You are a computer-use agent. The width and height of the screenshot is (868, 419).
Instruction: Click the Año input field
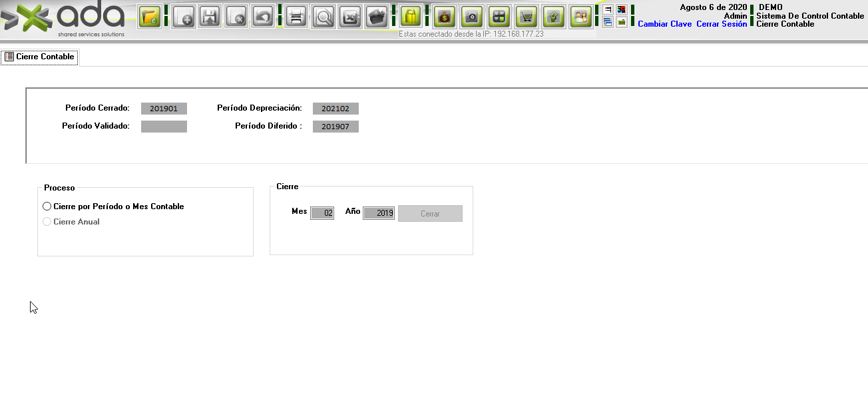pos(379,213)
